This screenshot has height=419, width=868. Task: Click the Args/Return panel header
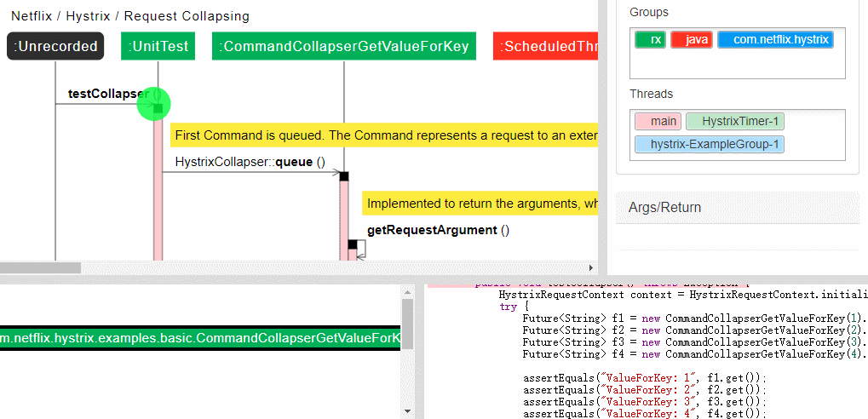[x=738, y=208]
